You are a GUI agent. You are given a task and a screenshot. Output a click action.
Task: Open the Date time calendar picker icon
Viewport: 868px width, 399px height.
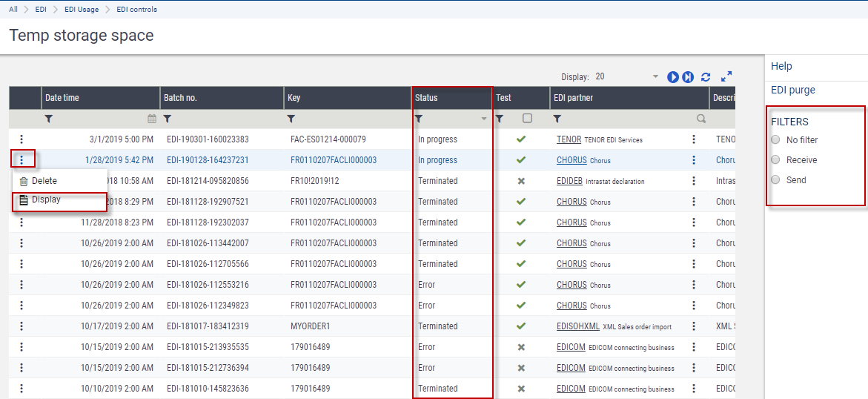pyautogui.click(x=152, y=119)
